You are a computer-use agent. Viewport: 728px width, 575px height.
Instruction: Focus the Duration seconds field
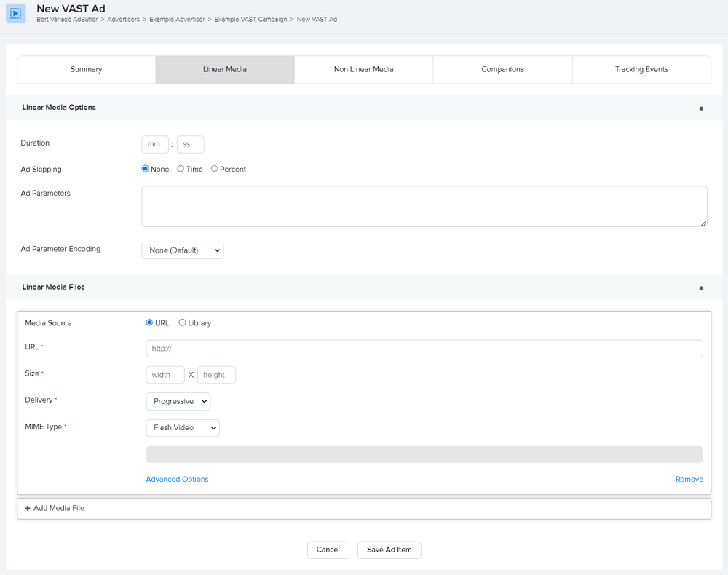pos(190,144)
